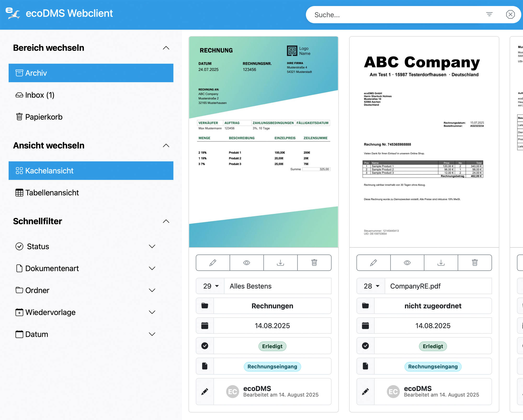Switch to Tabellenansicht view
Screen dimensions: 523x420
[x=52, y=192]
